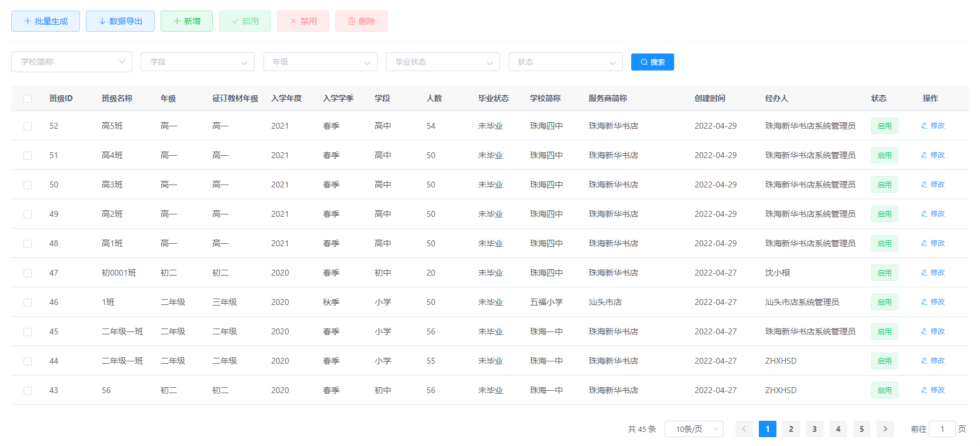Check the row for class ID 51
980x446 pixels.
click(28, 156)
